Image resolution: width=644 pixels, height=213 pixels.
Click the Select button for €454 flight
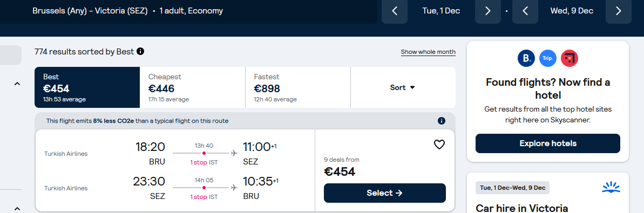(x=385, y=193)
